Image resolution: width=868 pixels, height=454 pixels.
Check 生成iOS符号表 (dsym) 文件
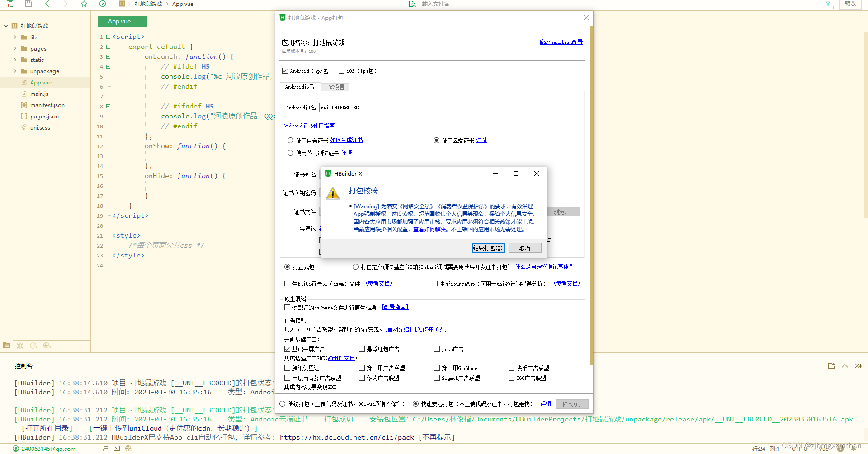[x=287, y=284]
